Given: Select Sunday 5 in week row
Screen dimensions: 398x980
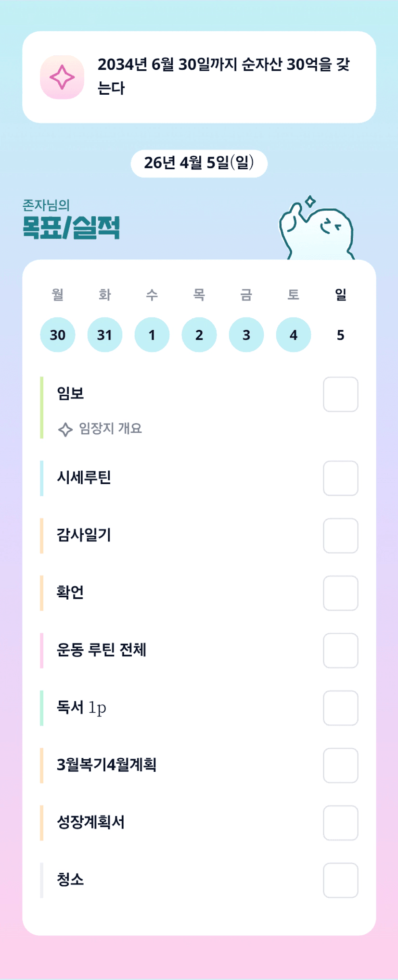Looking at the screenshot, I should (340, 335).
